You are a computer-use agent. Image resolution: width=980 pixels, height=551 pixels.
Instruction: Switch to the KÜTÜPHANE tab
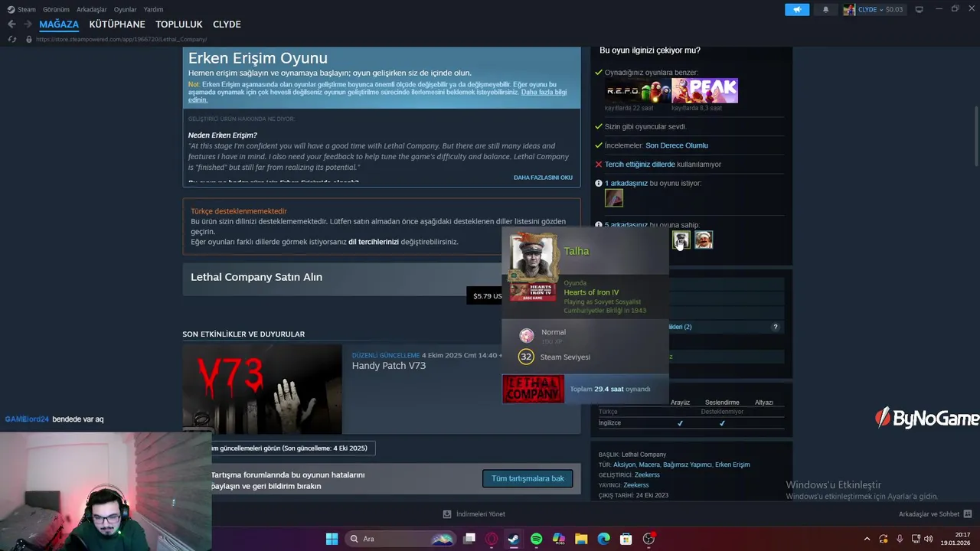coord(117,24)
